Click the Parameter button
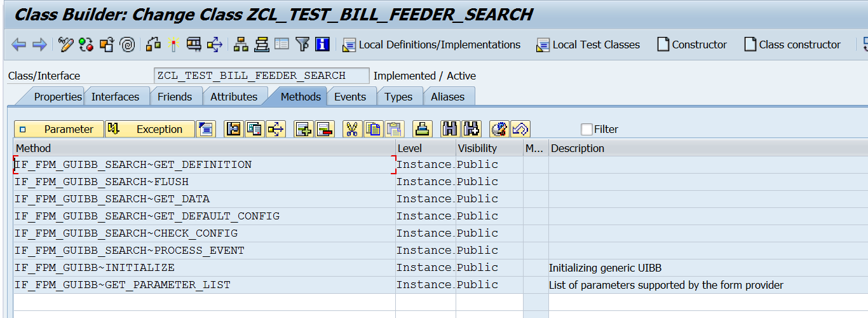Viewport: 868px width, 318px height. 58,129
